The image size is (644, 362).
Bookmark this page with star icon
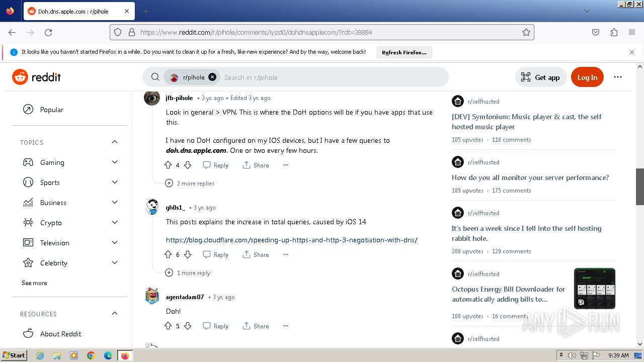pyautogui.click(x=526, y=32)
